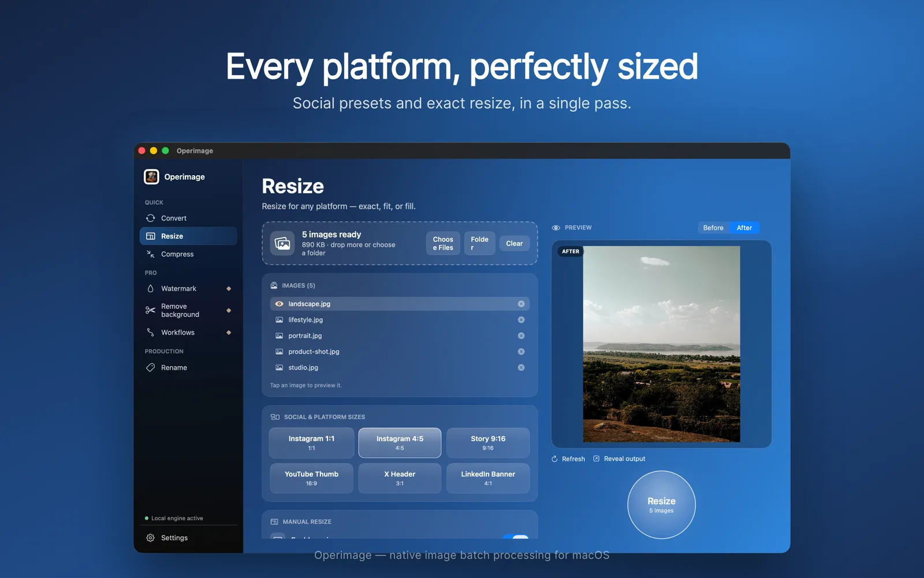Click the pro diamond badge beside Watermark
Image resolution: width=924 pixels, height=578 pixels.
pos(229,288)
